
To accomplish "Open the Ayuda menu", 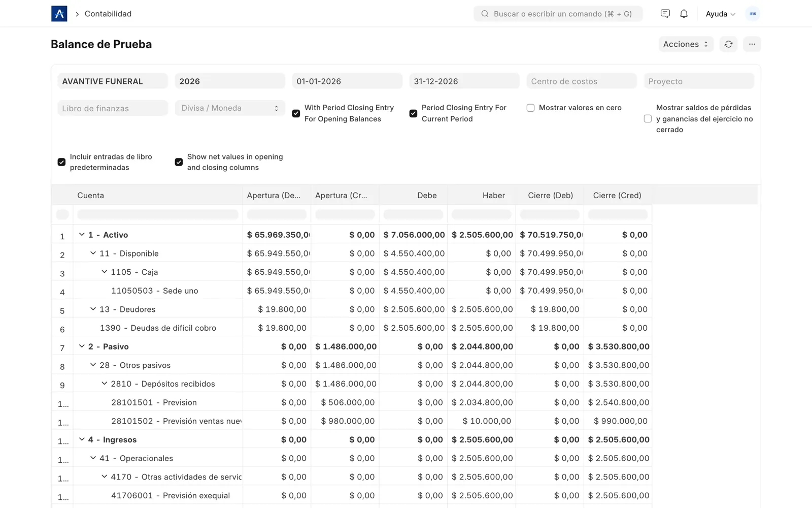I will (x=720, y=14).
